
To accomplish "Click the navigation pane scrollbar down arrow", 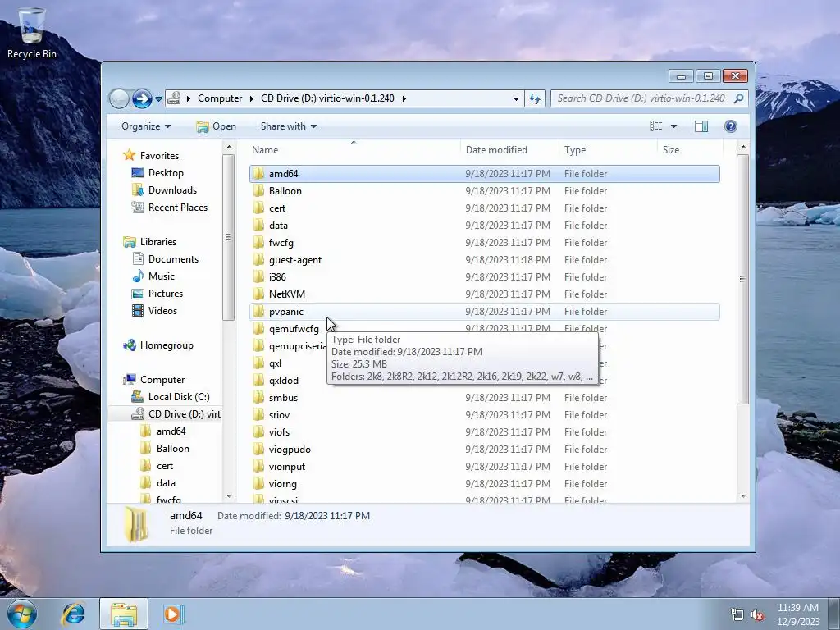I will click(229, 496).
